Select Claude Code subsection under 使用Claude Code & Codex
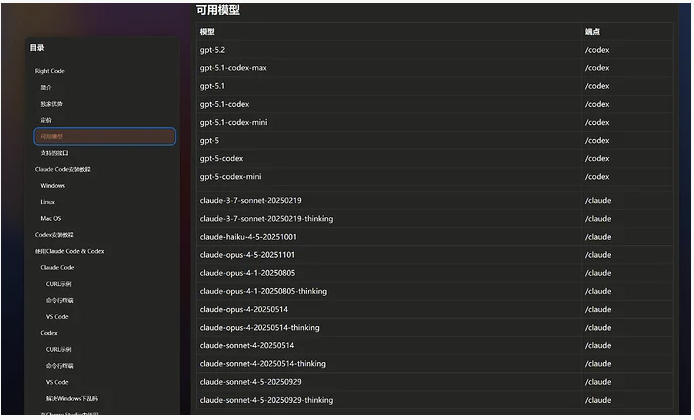Viewport: 694px width, 420px height. pyautogui.click(x=57, y=267)
